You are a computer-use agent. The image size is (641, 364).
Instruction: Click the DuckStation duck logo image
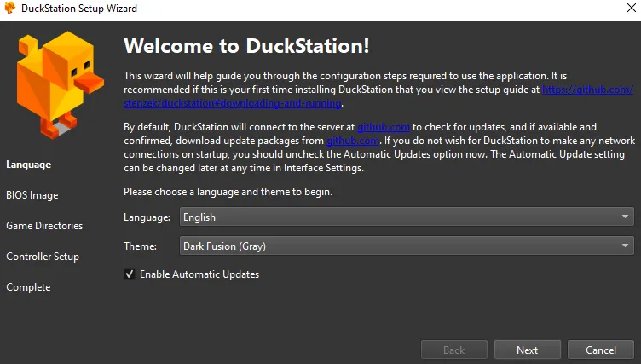pos(60,85)
